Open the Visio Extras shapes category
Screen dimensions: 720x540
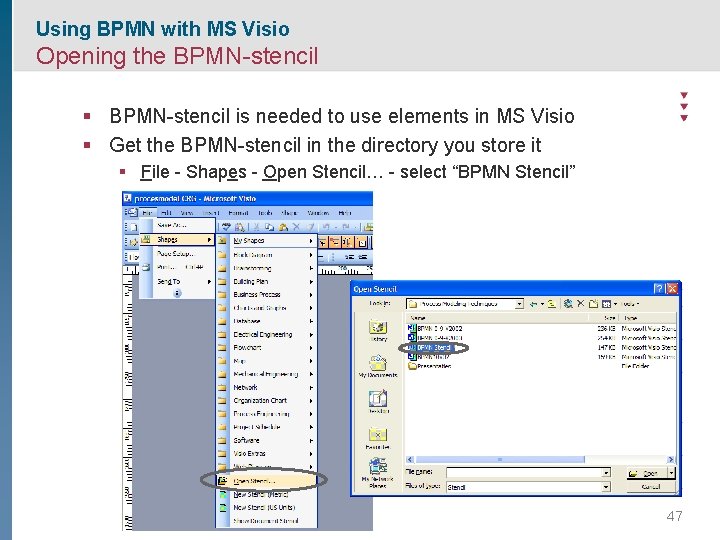267,454
